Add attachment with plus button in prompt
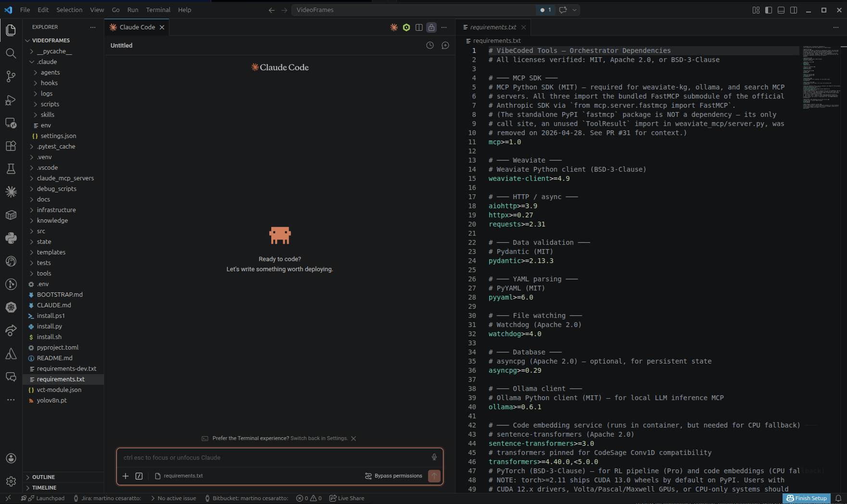This screenshot has height=504, width=847. click(126, 476)
